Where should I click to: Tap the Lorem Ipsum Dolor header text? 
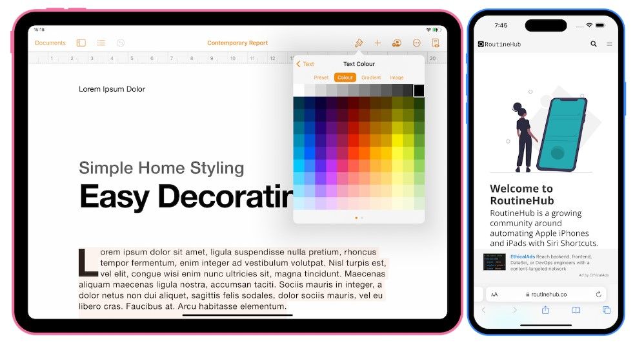coord(112,89)
